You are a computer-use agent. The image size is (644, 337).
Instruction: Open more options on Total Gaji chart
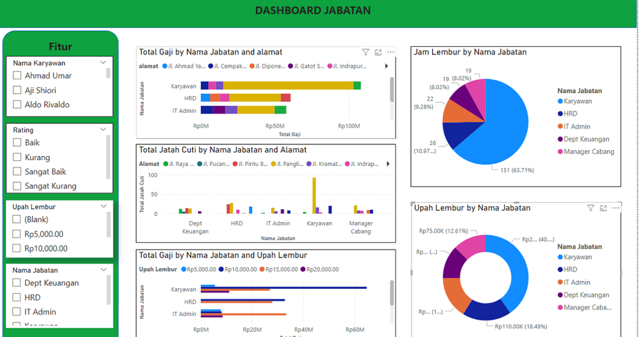(391, 52)
